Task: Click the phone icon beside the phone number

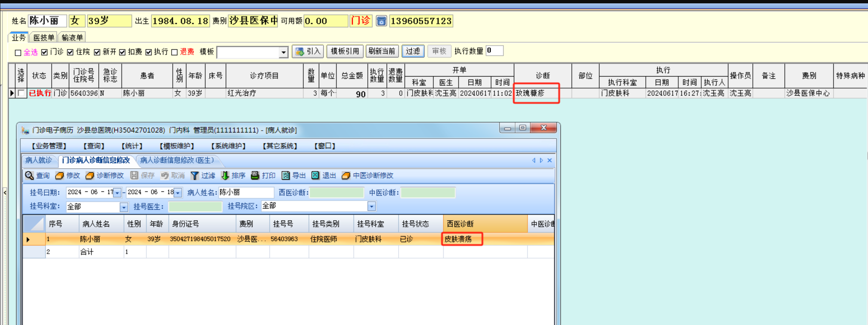Action: 381,21
